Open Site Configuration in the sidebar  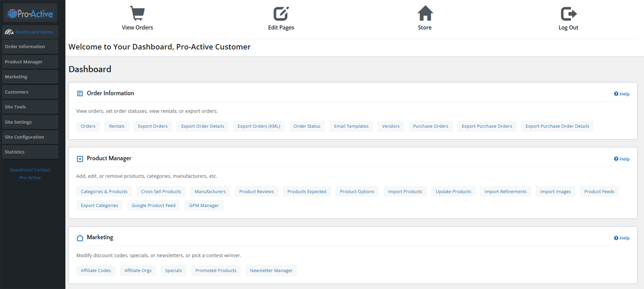(30, 137)
